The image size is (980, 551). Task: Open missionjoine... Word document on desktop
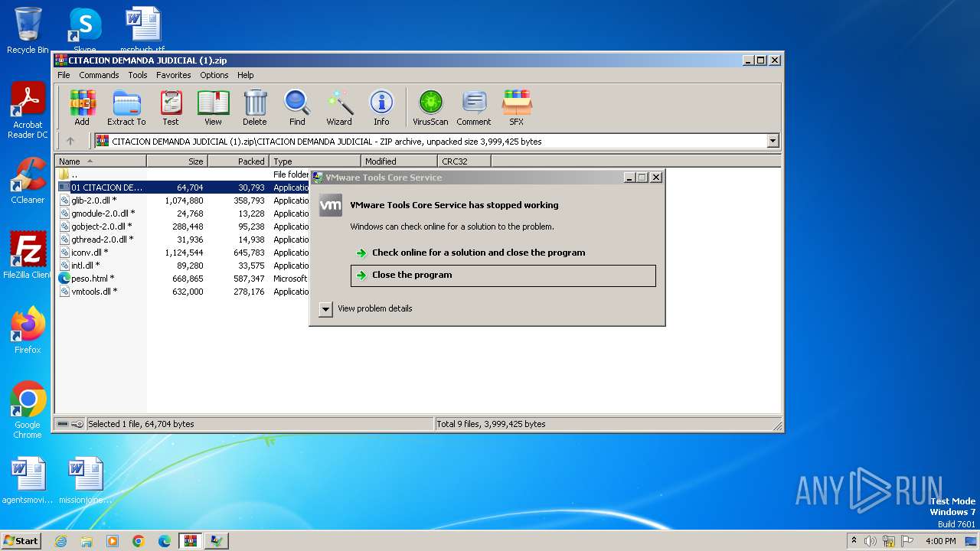(85, 481)
